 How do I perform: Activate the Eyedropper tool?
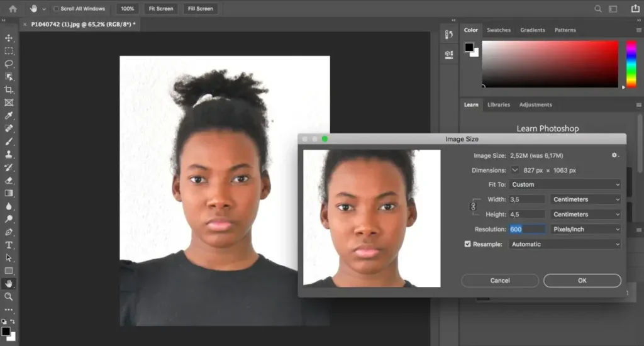pyautogui.click(x=9, y=116)
